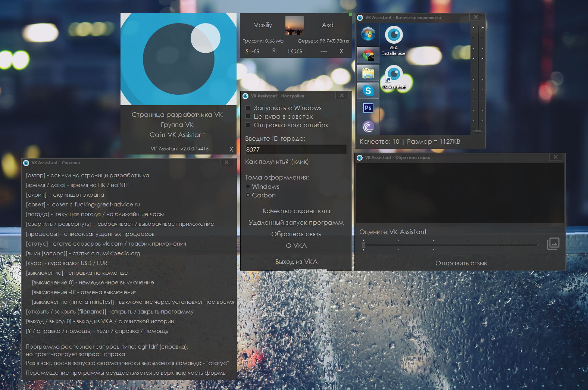
Task: Click the [открыть / закрыть (filename)] line
Action: tap(110, 312)
